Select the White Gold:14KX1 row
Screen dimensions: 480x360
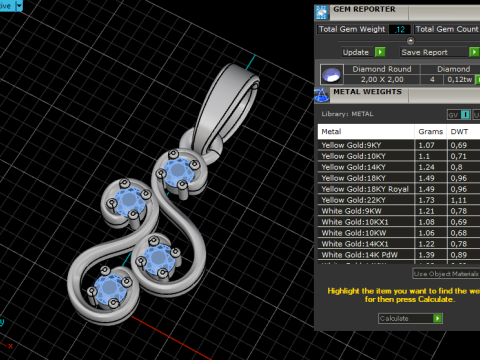[x=399, y=244]
